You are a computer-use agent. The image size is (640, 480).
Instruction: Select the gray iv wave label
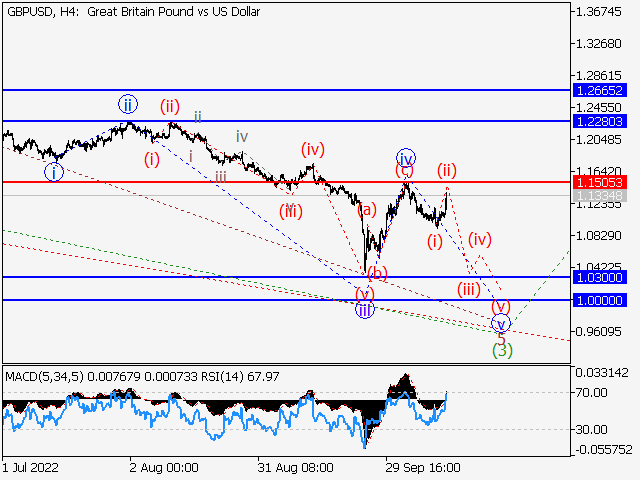pyautogui.click(x=242, y=136)
